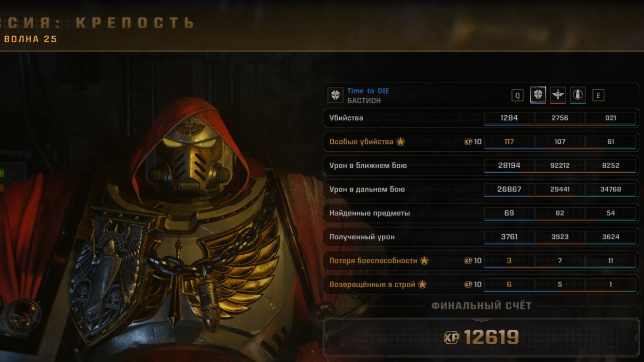
Task: Click the 34768 ranged damage value cell
Action: 610,189
